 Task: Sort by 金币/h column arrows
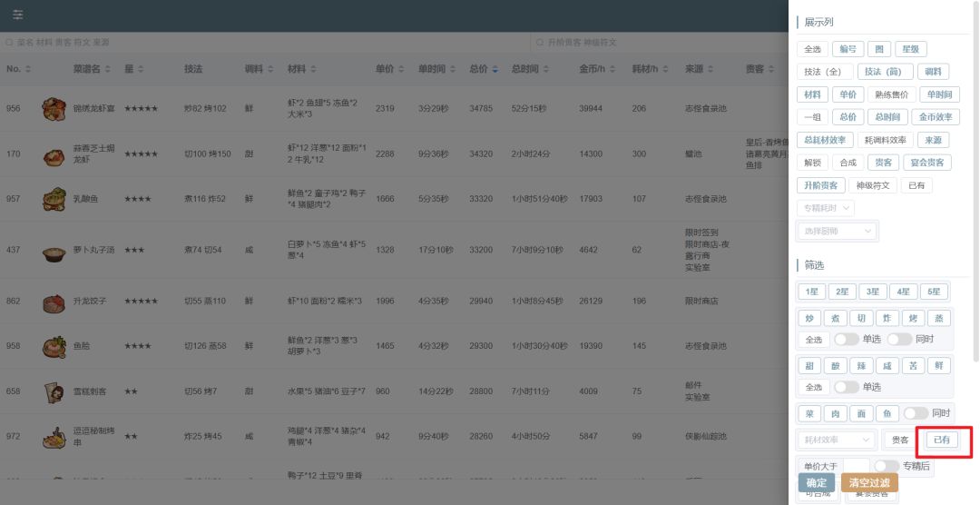click(x=612, y=69)
